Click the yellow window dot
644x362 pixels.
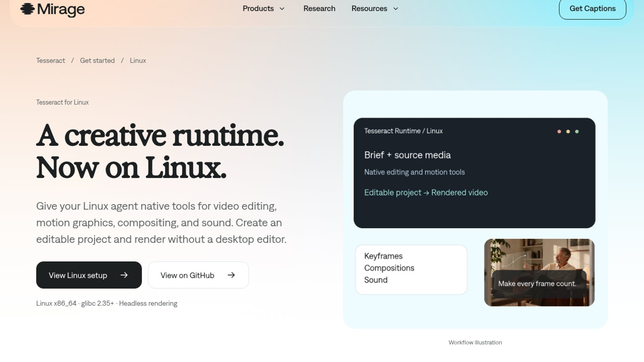coord(568,131)
